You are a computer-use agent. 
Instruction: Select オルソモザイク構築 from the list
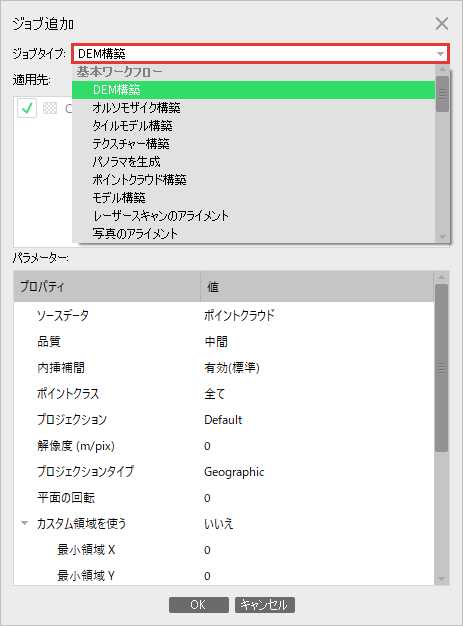coord(253,108)
